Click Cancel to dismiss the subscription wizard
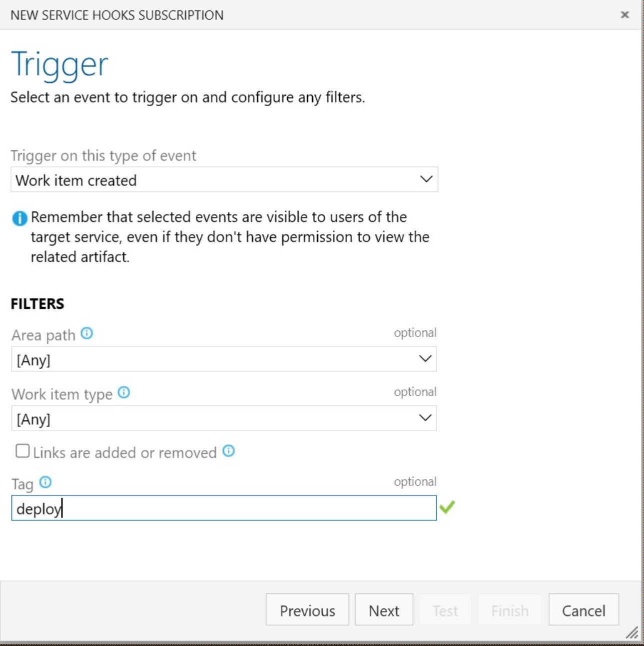644x646 pixels. coord(584,609)
